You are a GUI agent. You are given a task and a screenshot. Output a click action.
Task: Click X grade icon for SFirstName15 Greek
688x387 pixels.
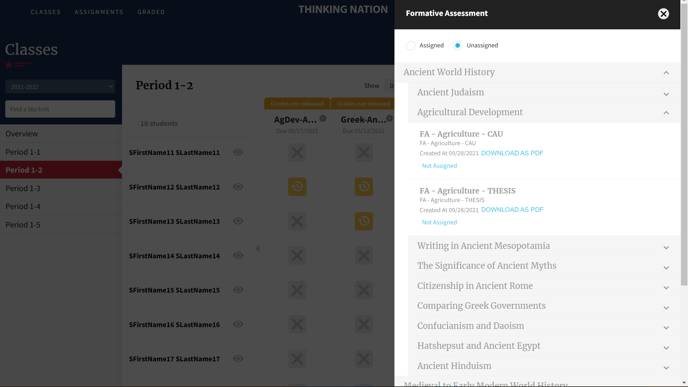coord(364,290)
